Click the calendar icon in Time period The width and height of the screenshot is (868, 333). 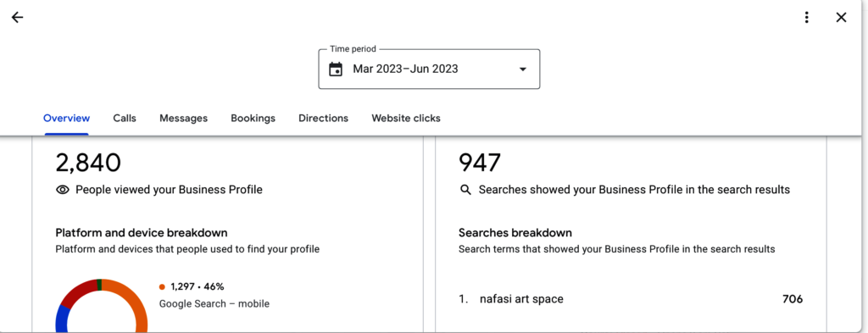336,69
